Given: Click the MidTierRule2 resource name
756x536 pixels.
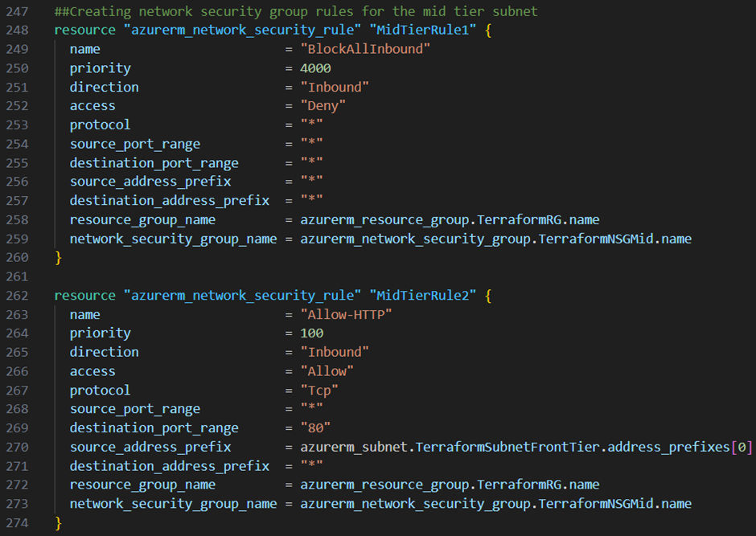Looking at the screenshot, I should pyautogui.click(x=423, y=295).
